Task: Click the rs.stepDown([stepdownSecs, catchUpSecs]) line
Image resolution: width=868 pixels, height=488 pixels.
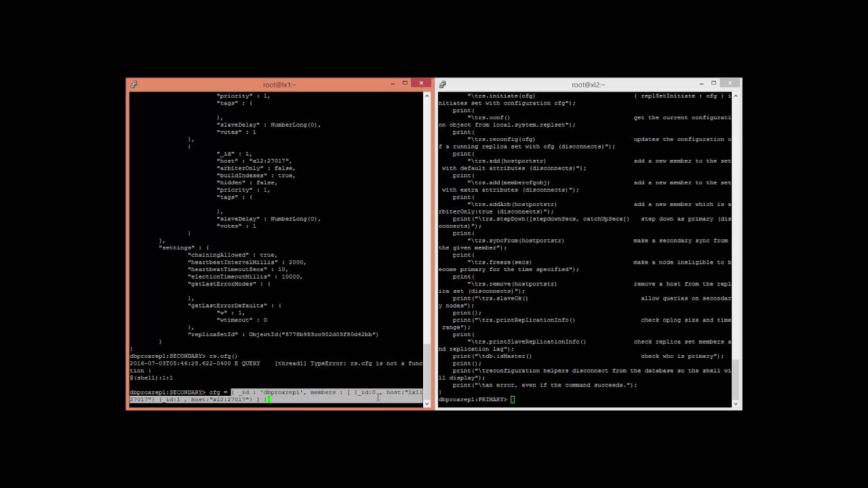Action: point(585,222)
